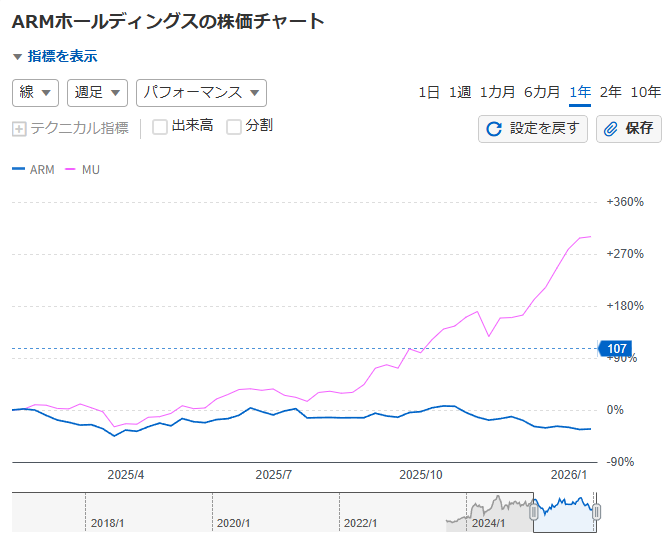Click the plus icon beside テクニカル指標

tap(19, 129)
